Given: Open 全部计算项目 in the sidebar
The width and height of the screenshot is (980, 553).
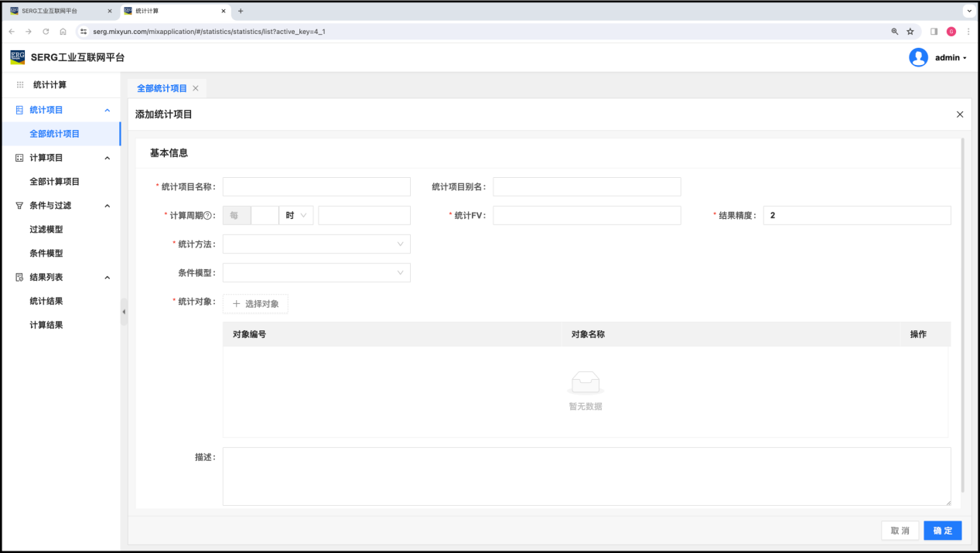Looking at the screenshot, I should click(x=54, y=182).
